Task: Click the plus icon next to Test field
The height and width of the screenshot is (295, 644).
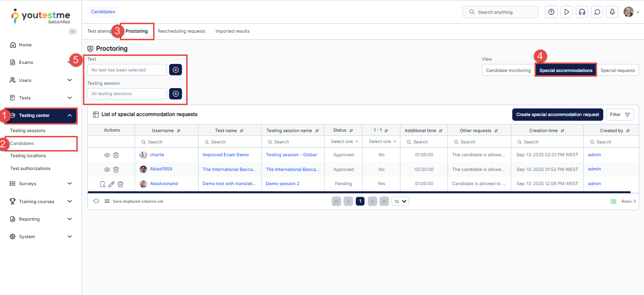Action: [175, 70]
